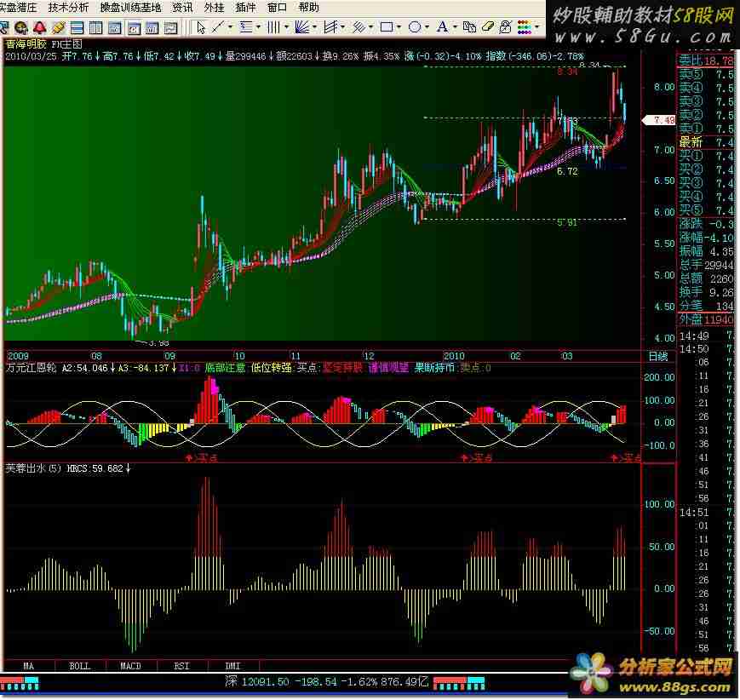Expand the horizontal lines tool dropdown arrow
The width and height of the screenshot is (740, 700).
coord(258,27)
